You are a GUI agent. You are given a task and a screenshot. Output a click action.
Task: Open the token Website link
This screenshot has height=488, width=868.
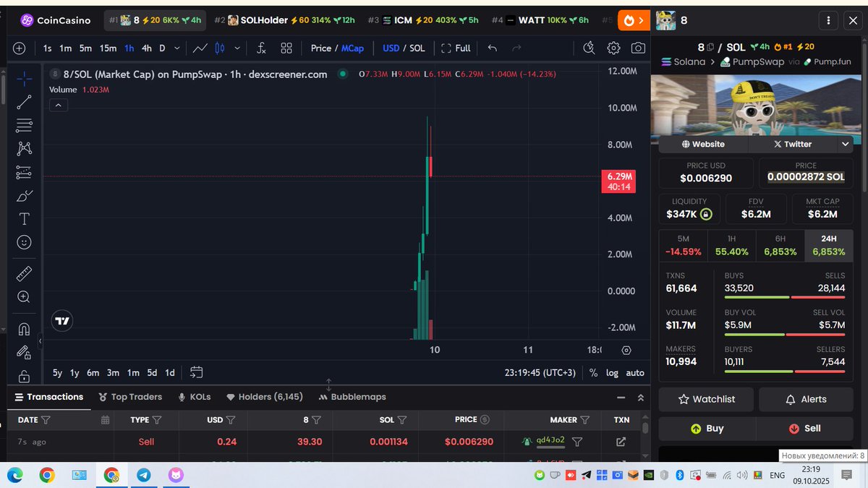click(x=703, y=144)
